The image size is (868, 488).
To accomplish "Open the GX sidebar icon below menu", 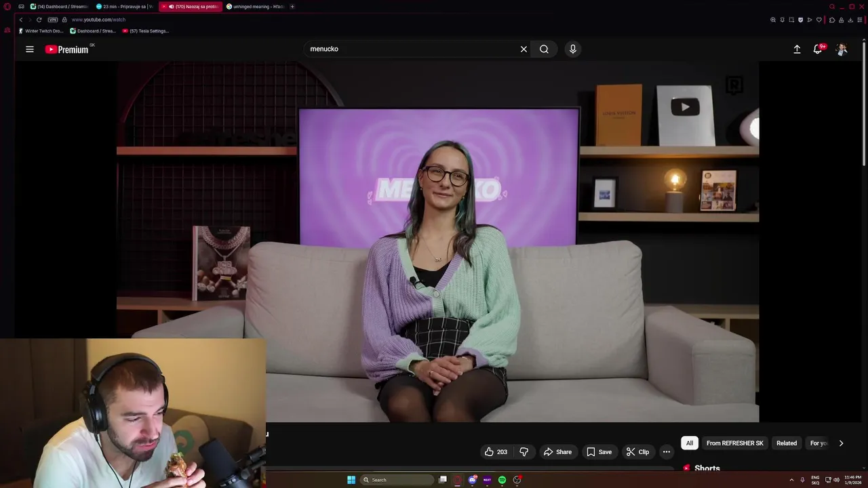I will (x=7, y=30).
